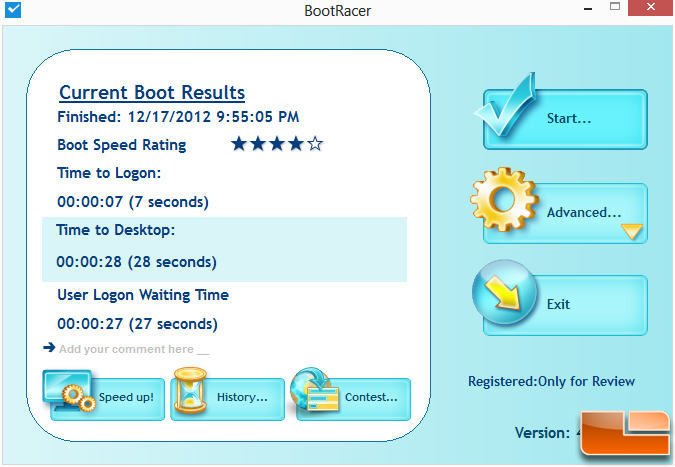Click the Add your comment here field
This screenshot has height=467, width=675.
pyautogui.click(x=134, y=349)
